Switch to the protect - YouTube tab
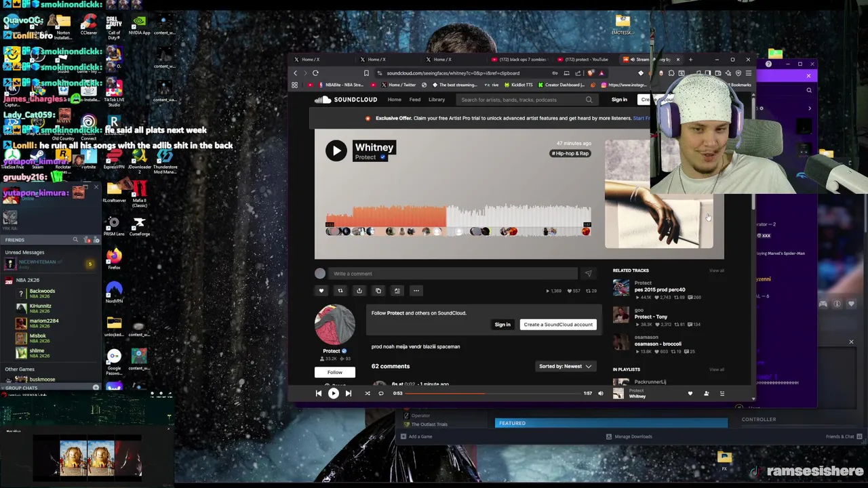868x488 pixels. (583, 60)
